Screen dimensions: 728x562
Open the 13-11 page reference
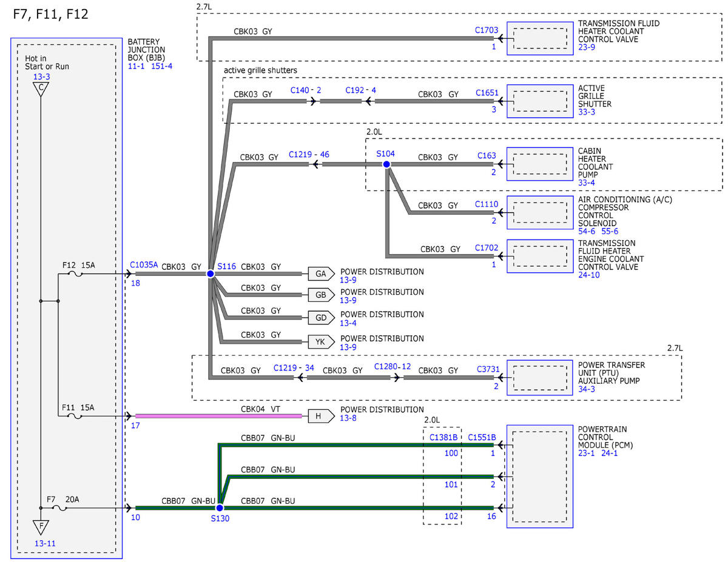click(45, 543)
